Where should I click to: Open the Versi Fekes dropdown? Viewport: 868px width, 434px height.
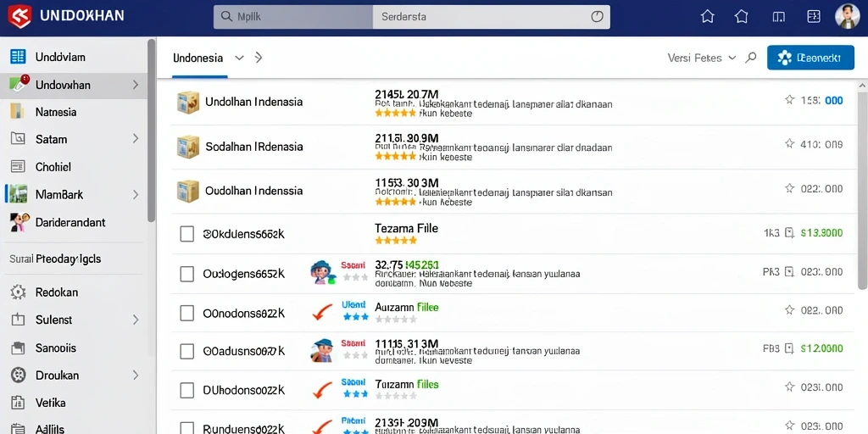pyautogui.click(x=702, y=58)
